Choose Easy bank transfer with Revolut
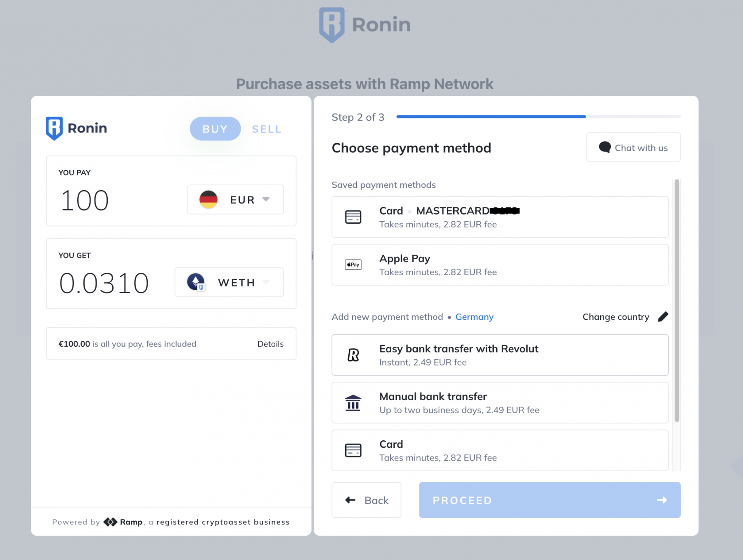743x560 pixels. click(500, 355)
